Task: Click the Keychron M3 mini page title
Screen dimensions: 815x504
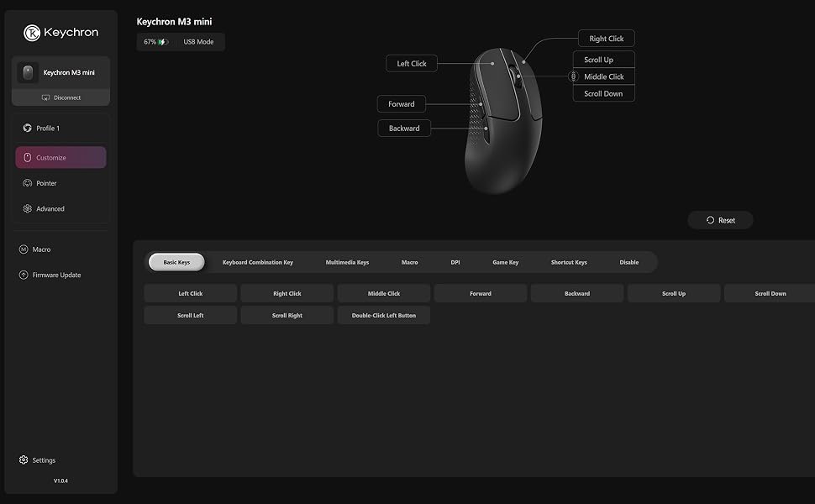Action: click(174, 22)
